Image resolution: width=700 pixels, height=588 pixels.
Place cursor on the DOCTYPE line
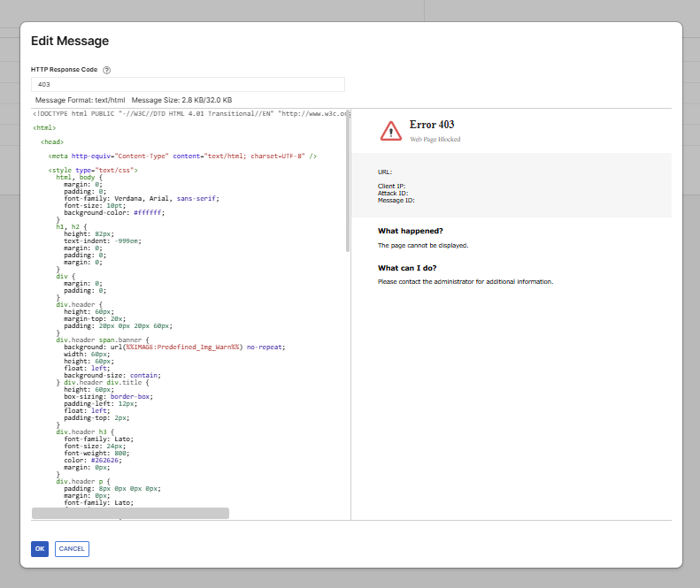tap(177, 113)
